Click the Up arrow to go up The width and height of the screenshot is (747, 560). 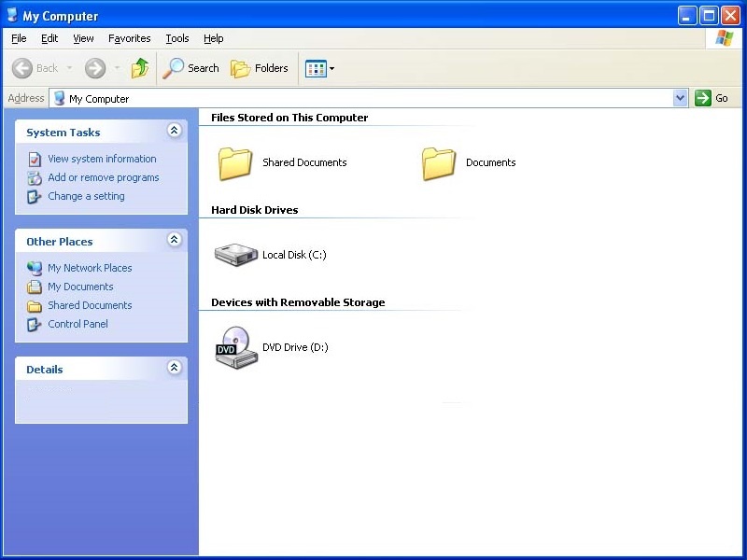click(139, 68)
